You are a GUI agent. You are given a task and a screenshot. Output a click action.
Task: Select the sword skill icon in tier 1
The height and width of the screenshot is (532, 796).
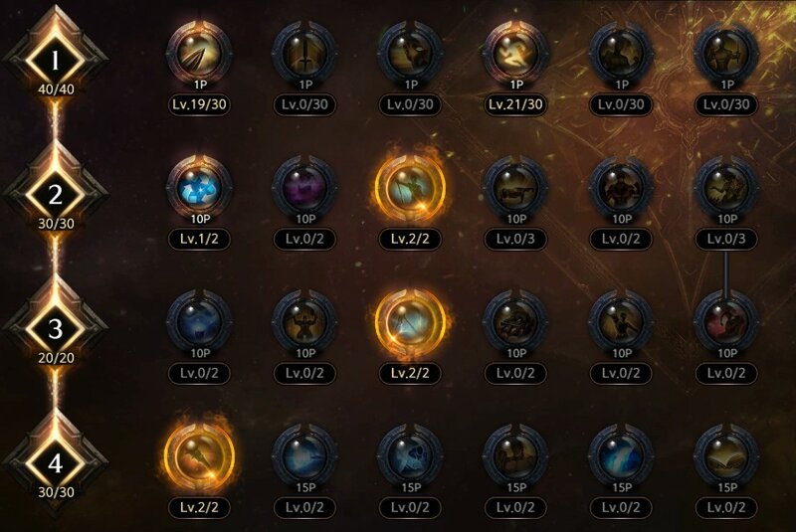pos(305,54)
